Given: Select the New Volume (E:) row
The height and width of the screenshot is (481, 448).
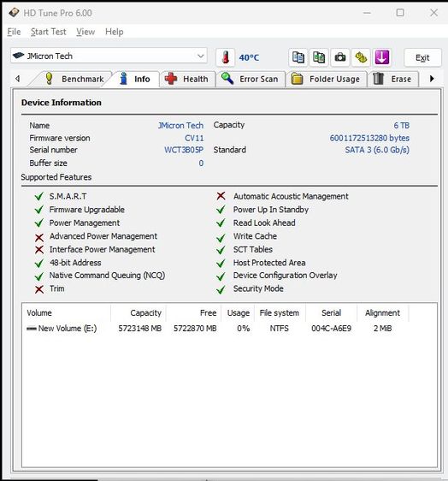Looking at the screenshot, I should tap(229, 329).
